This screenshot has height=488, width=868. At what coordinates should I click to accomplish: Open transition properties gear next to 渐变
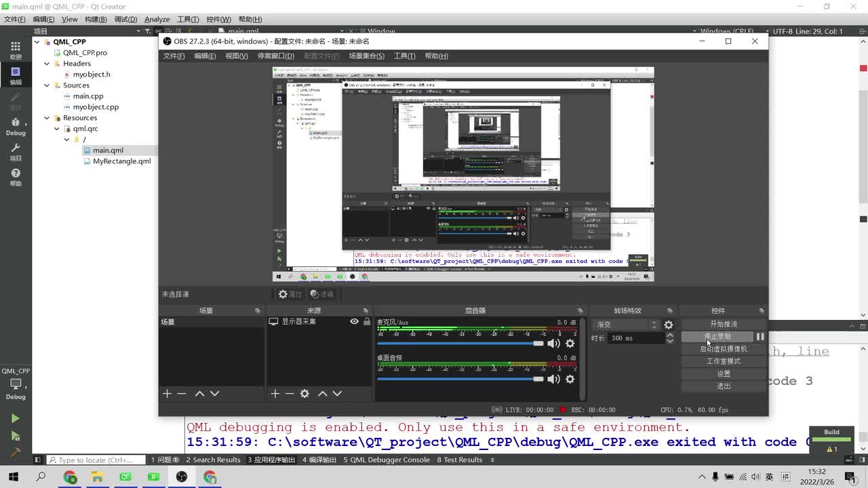pyautogui.click(x=669, y=325)
